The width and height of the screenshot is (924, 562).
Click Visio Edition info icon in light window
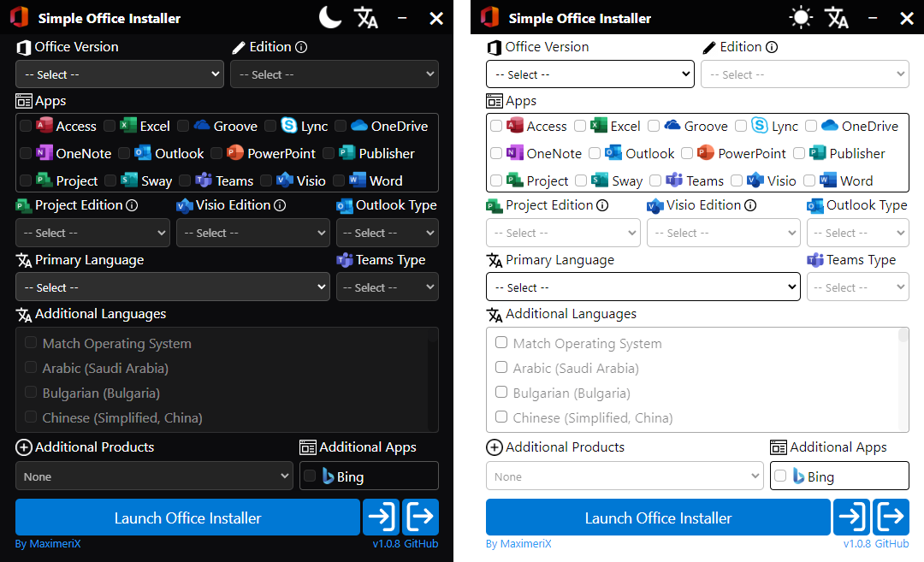[x=750, y=205]
